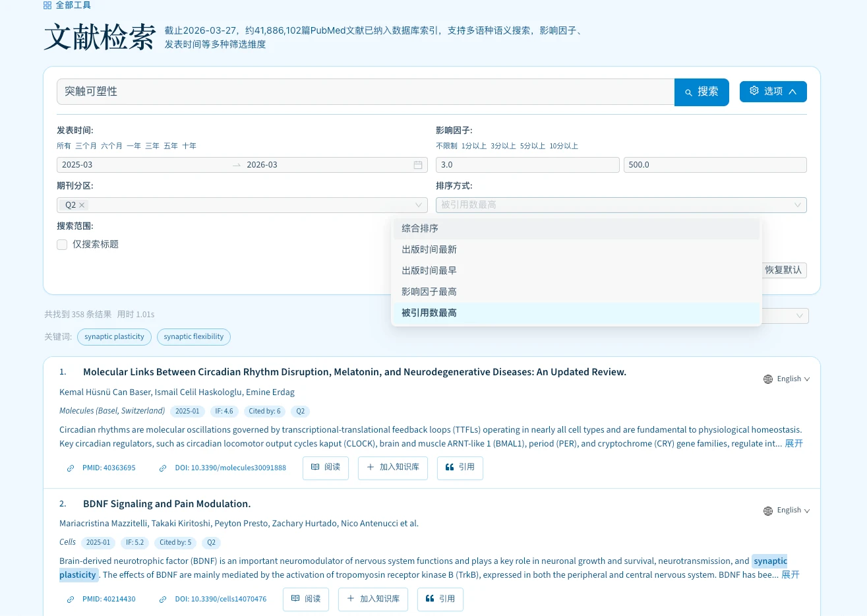Collapse the 选项 options panel
This screenshot has width=867, height=616.
coord(773,92)
